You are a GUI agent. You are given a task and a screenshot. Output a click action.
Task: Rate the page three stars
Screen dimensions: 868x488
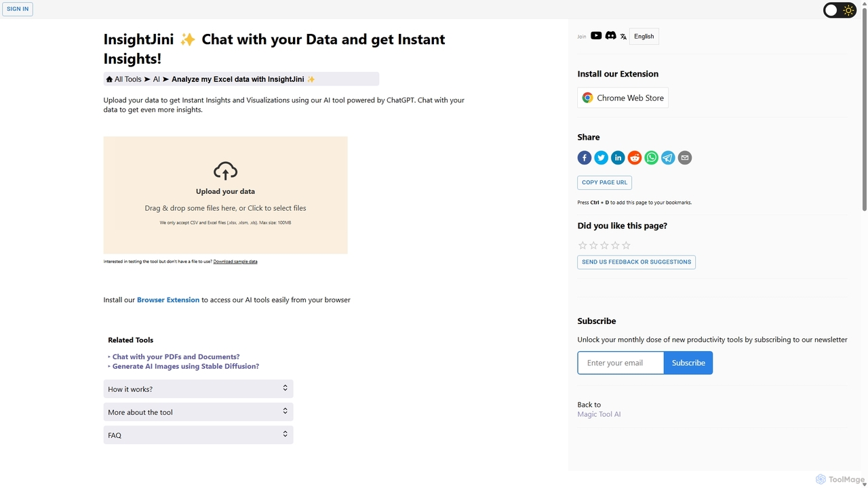604,245
